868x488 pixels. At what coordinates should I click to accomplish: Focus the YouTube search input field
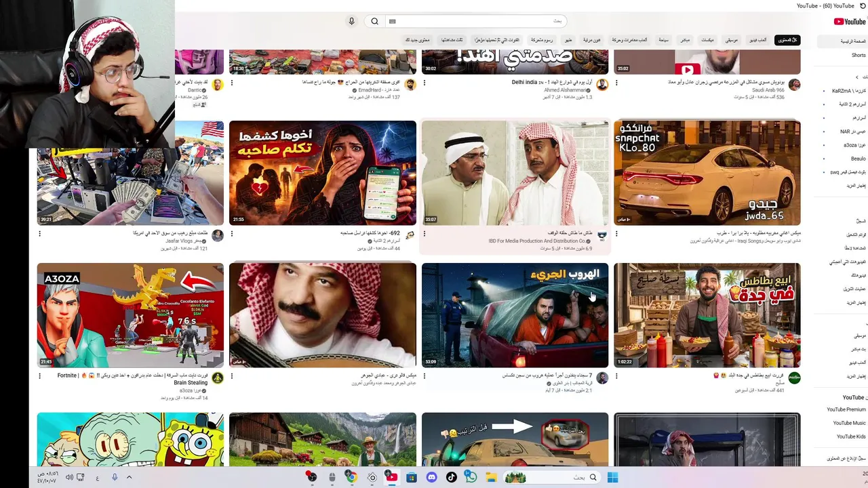point(475,21)
